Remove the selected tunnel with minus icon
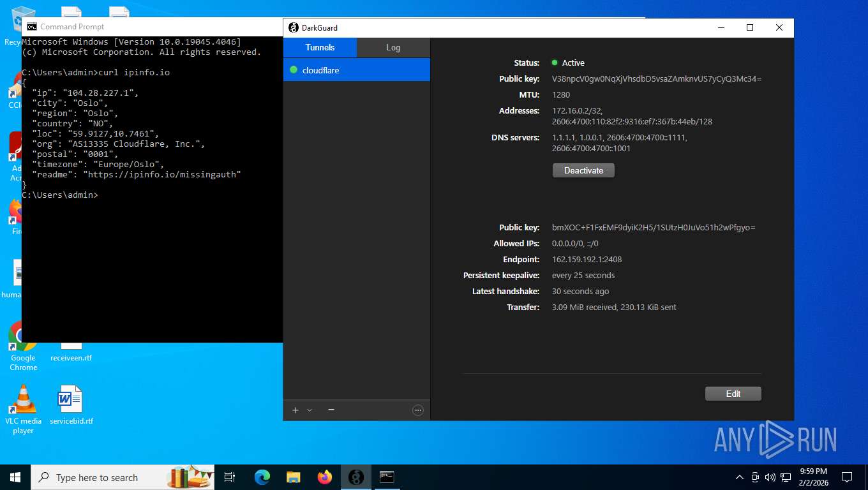The image size is (868, 490). coord(331,410)
